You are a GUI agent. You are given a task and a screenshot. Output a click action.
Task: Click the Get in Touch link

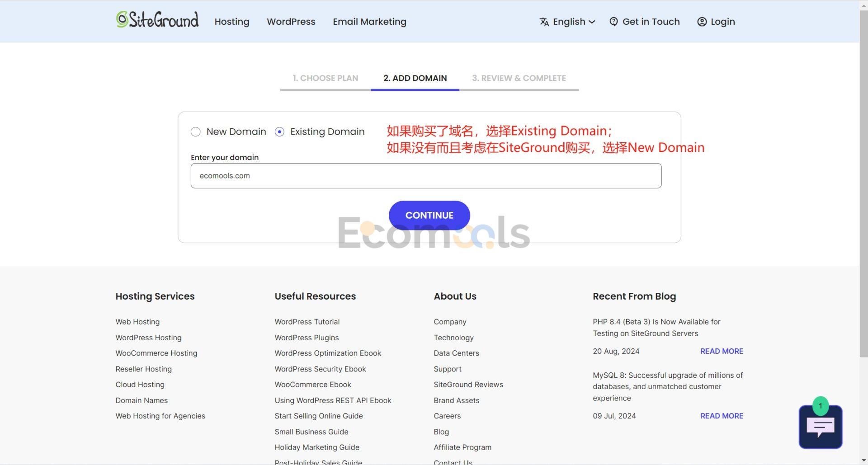point(651,22)
